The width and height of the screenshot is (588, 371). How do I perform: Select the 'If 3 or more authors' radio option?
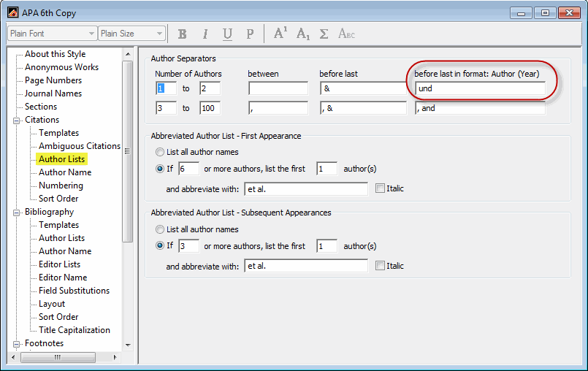[160, 246]
